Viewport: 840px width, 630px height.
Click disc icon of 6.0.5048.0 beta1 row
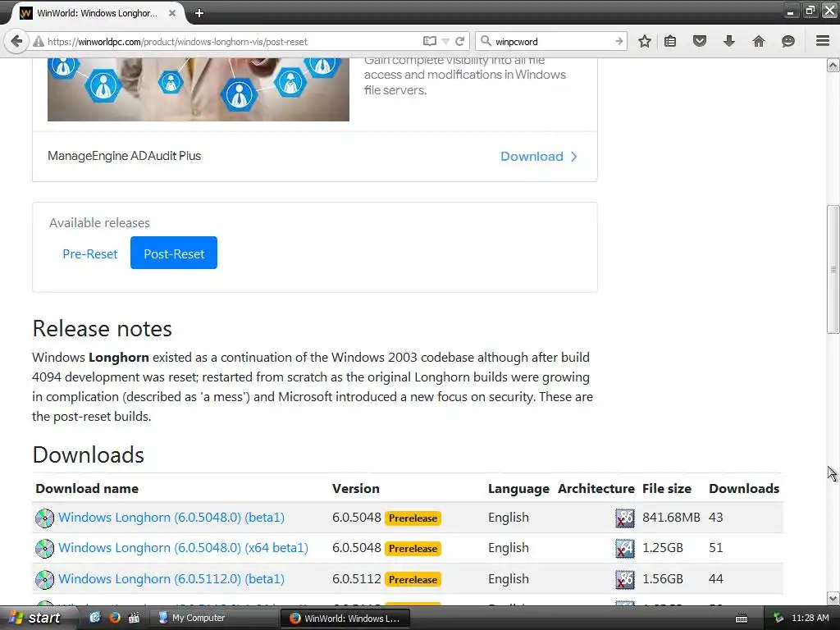[44, 518]
